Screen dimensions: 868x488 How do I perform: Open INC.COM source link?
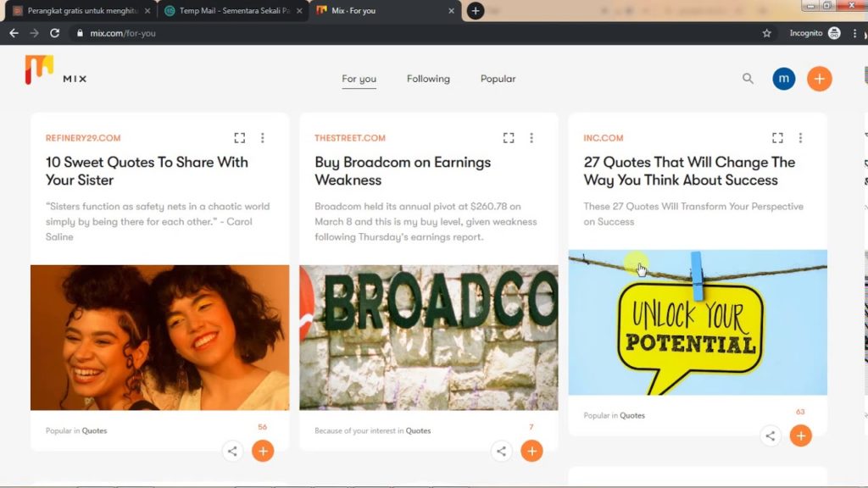click(x=604, y=138)
